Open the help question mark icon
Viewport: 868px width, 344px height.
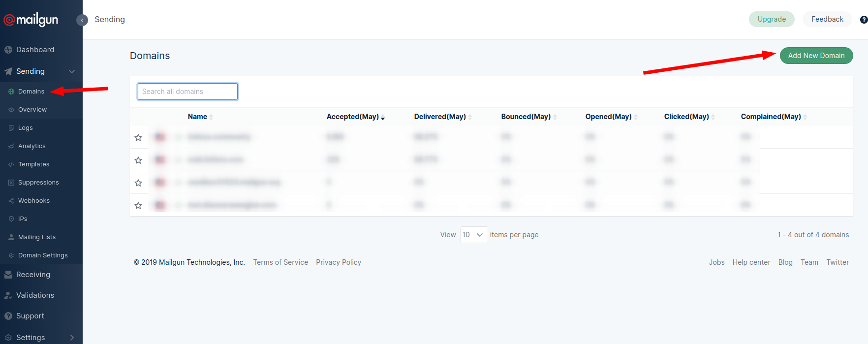point(864,20)
